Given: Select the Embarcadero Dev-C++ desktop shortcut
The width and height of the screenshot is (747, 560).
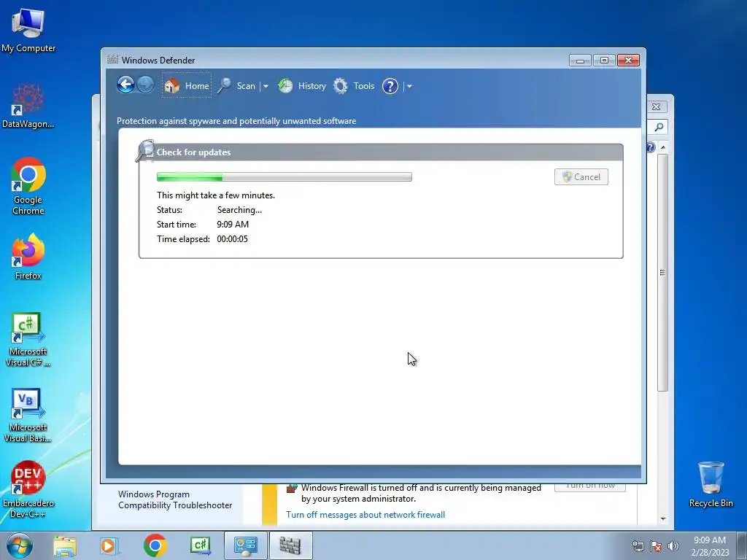Looking at the screenshot, I should pyautogui.click(x=28, y=490).
